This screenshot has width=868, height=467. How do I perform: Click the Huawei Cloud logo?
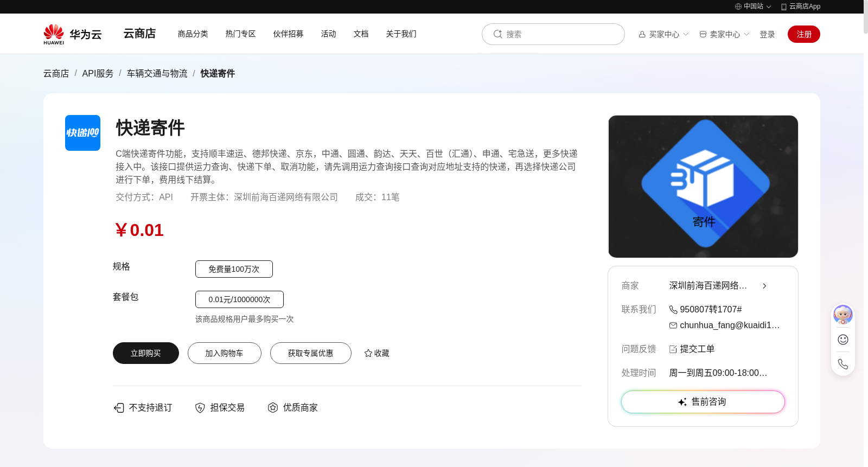click(73, 34)
